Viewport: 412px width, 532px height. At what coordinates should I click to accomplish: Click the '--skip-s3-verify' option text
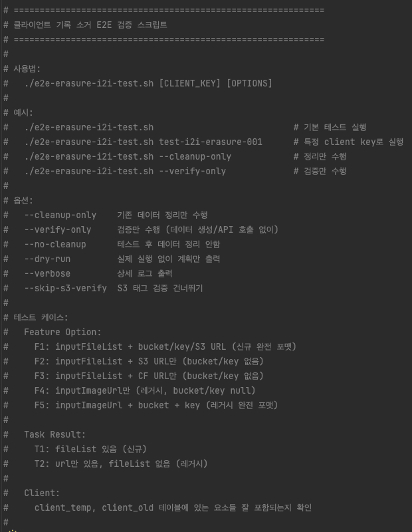(65, 289)
